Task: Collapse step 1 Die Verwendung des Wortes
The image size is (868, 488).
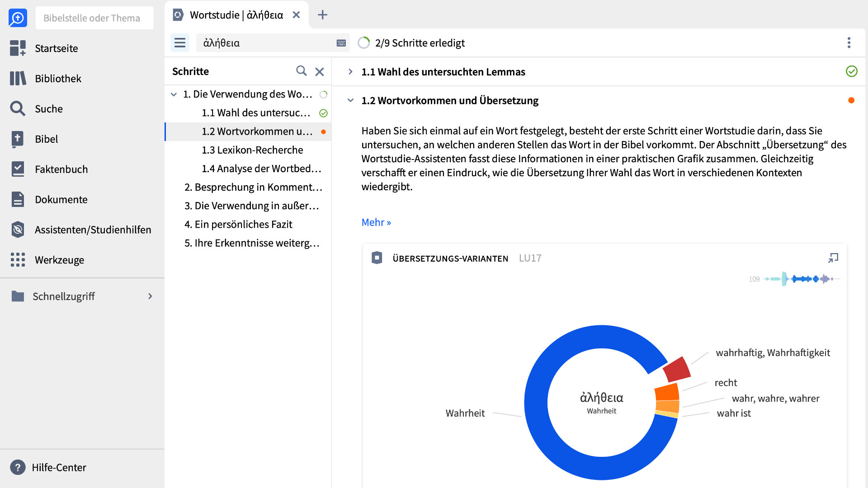Action: point(174,94)
